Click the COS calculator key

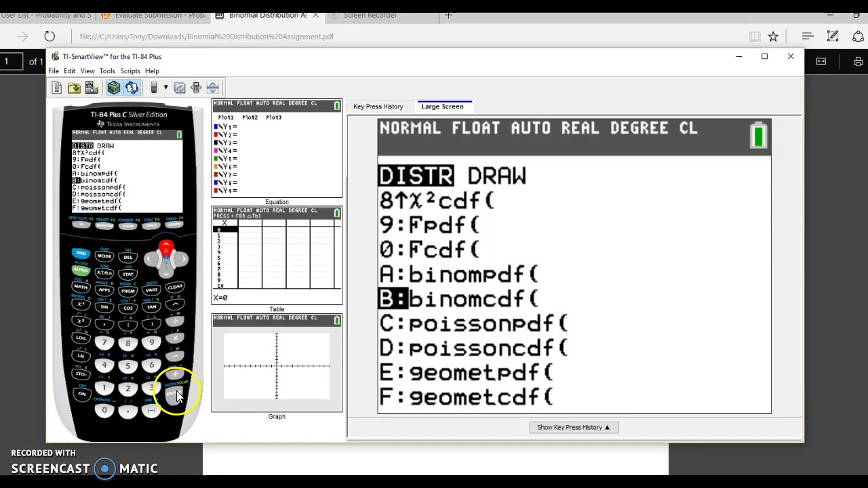[x=127, y=308]
